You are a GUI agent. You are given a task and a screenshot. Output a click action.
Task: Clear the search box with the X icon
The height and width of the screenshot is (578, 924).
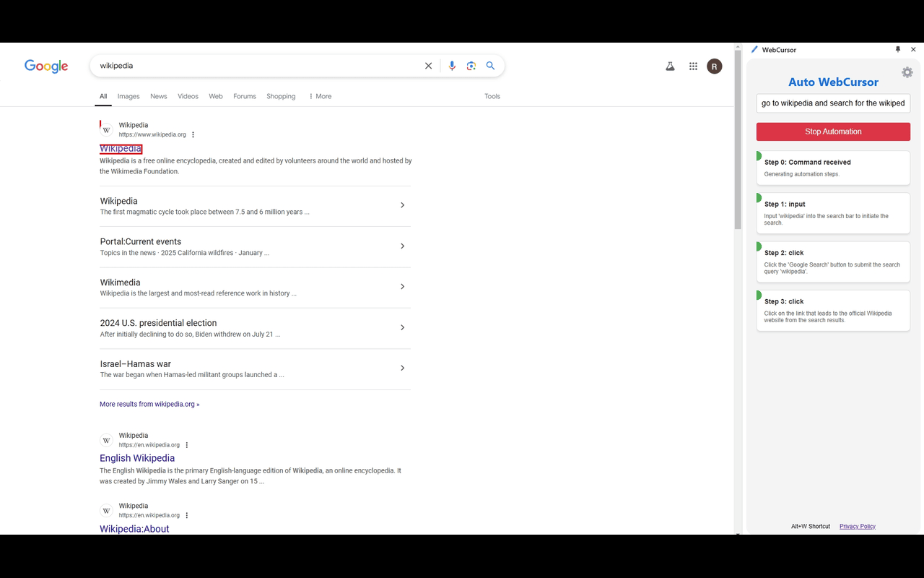point(428,66)
